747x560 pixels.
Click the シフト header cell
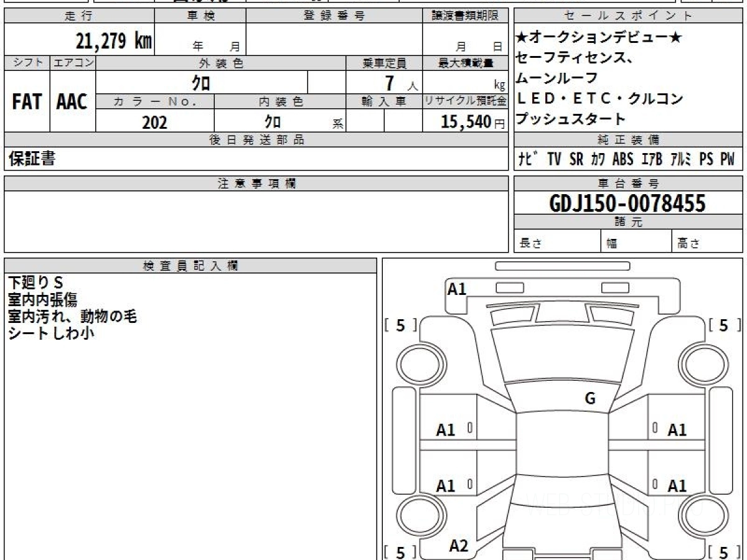tap(27, 63)
